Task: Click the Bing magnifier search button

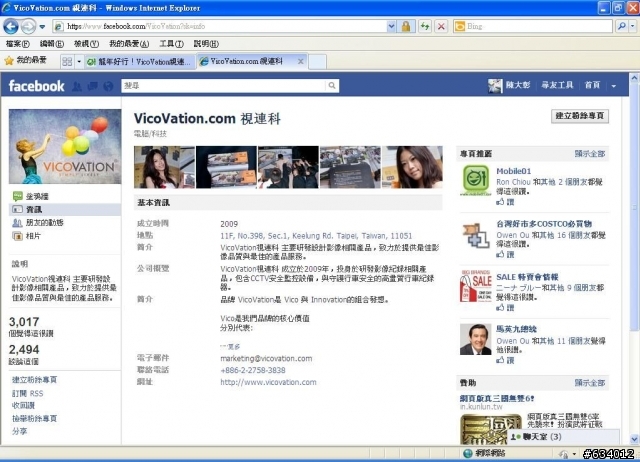Action: point(621,27)
